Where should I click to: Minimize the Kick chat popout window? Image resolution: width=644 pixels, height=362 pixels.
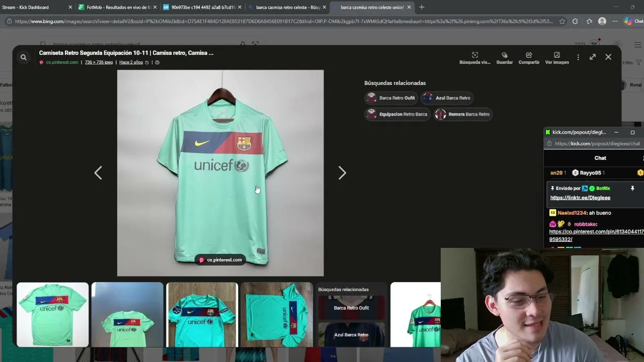616,132
